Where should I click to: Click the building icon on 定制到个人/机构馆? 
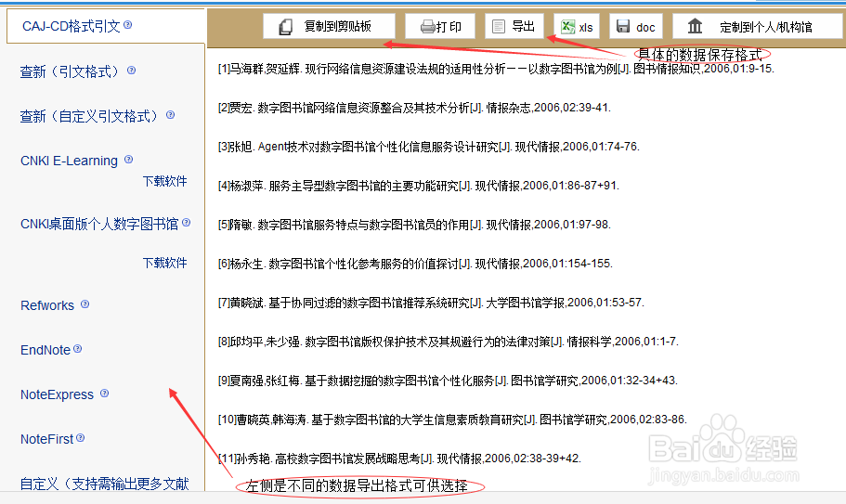coord(695,26)
